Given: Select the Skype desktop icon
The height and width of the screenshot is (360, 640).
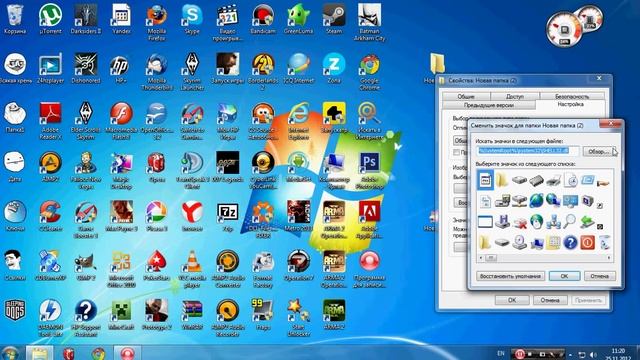Looking at the screenshot, I should click(x=192, y=19).
